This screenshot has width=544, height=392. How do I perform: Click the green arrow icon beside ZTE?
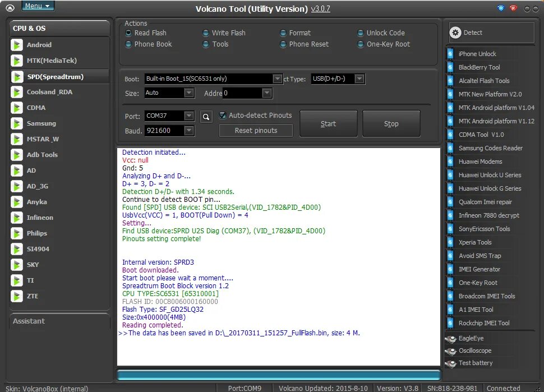[17, 296]
